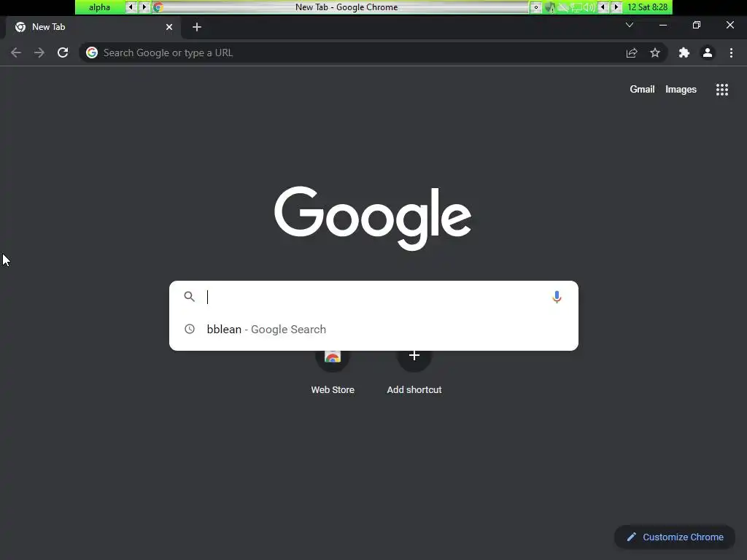Open the Images link
747x560 pixels.
[x=681, y=90]
